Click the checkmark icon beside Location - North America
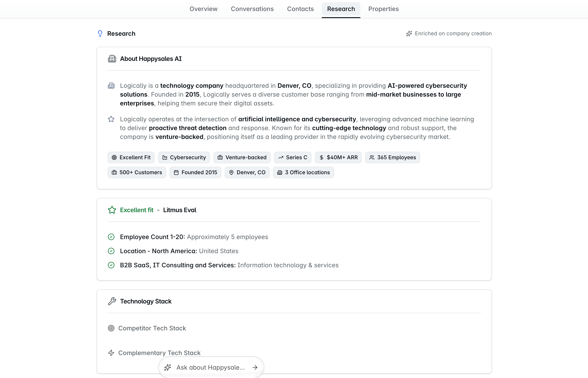 coord(111,251)
